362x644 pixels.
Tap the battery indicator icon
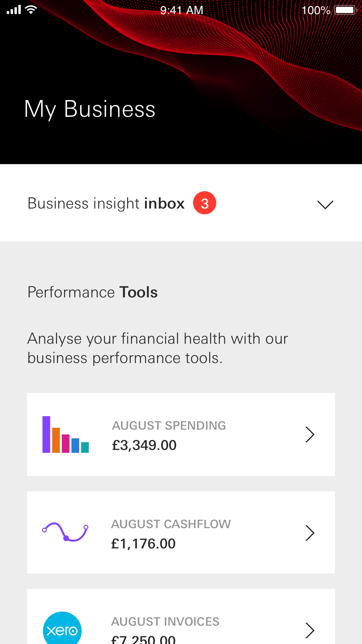pyautogui.click(x=345, y=10)
